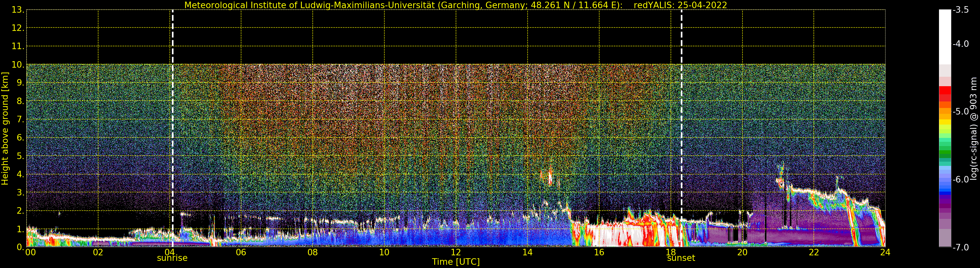Click time axis tick label 24
This screenshot has width=980, height=268.
[885, 252]
